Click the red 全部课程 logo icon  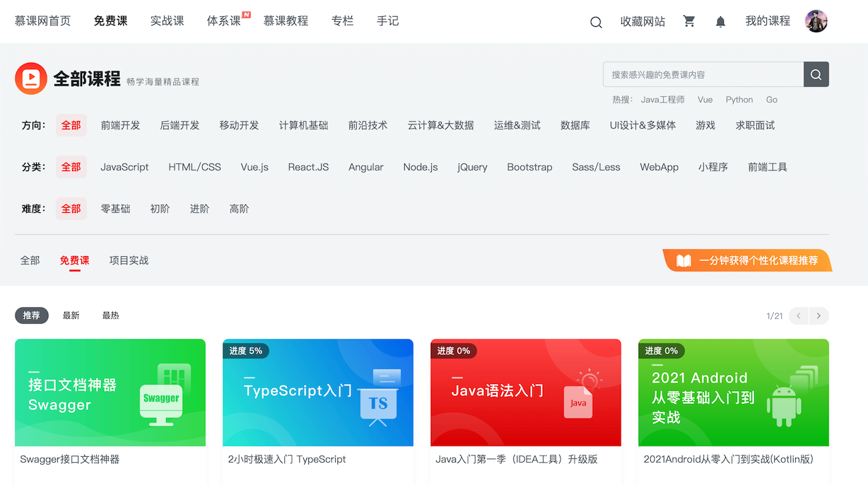click(31, 79)
